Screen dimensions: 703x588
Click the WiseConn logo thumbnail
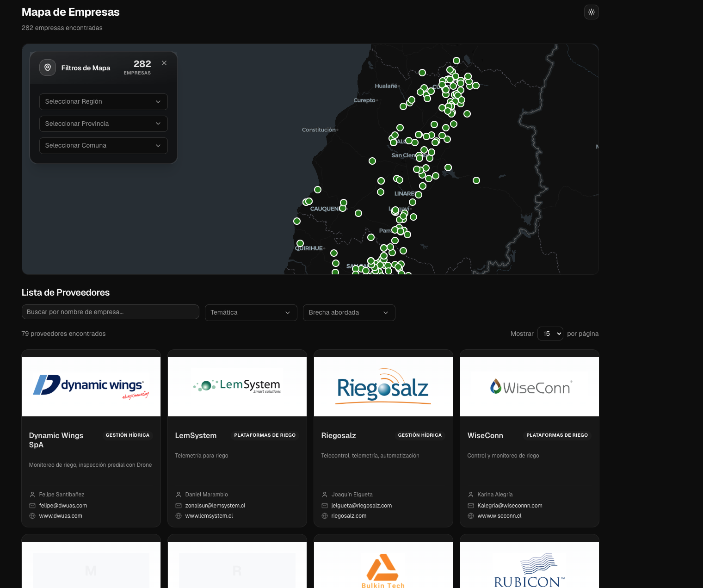[x=530, y=387]
